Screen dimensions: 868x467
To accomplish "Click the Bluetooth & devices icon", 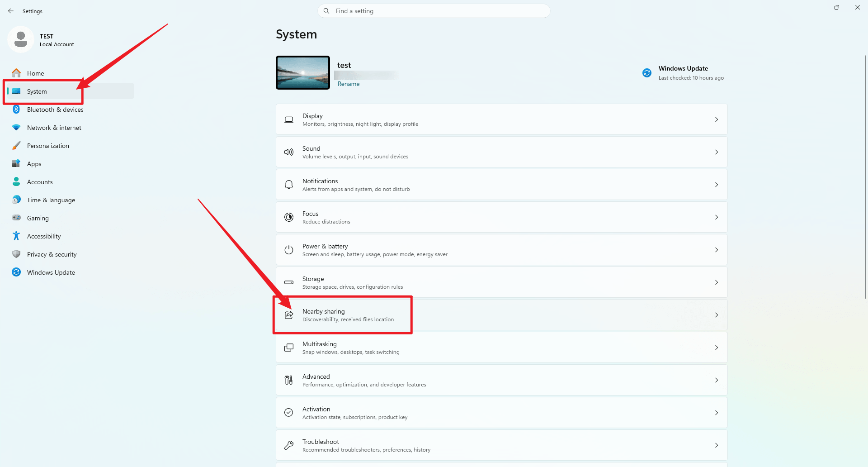I will click(16, 109).
